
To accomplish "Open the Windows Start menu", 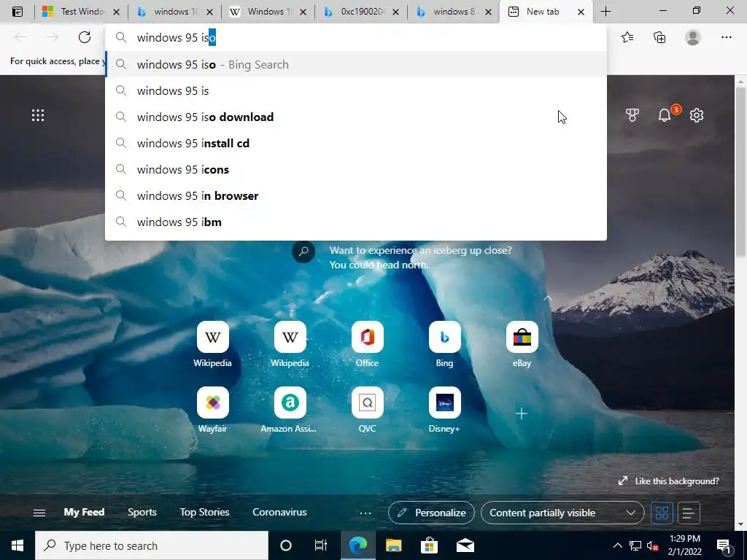I will (18, 545).
